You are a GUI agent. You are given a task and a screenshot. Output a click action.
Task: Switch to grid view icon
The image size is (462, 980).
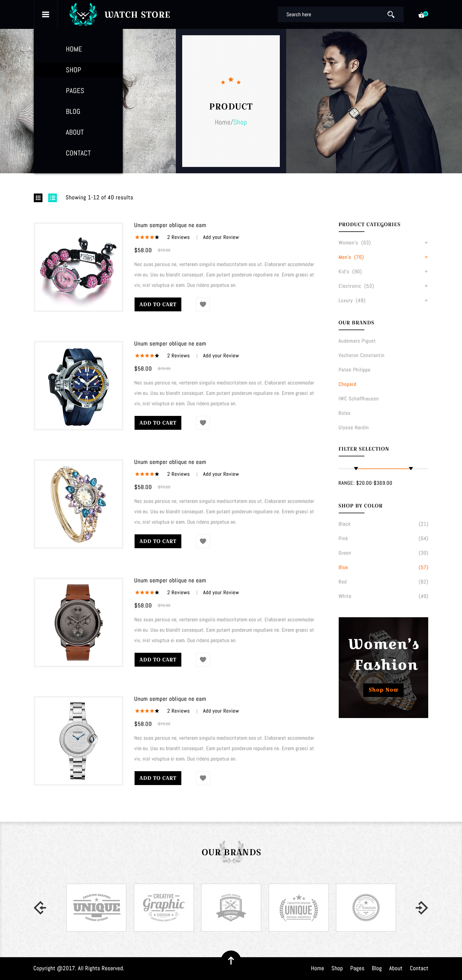[38, 198]
